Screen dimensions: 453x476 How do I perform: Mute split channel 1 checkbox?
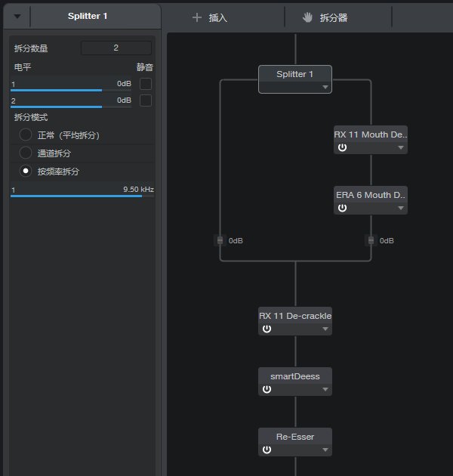[146, 84]
